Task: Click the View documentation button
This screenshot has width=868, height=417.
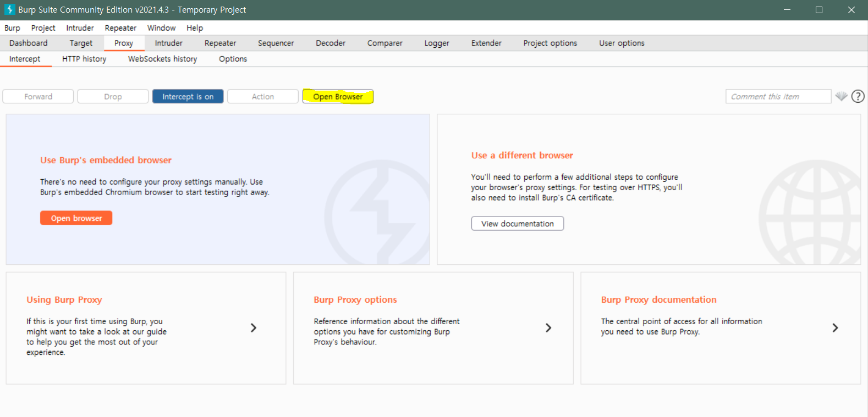Action: (518, 224)
